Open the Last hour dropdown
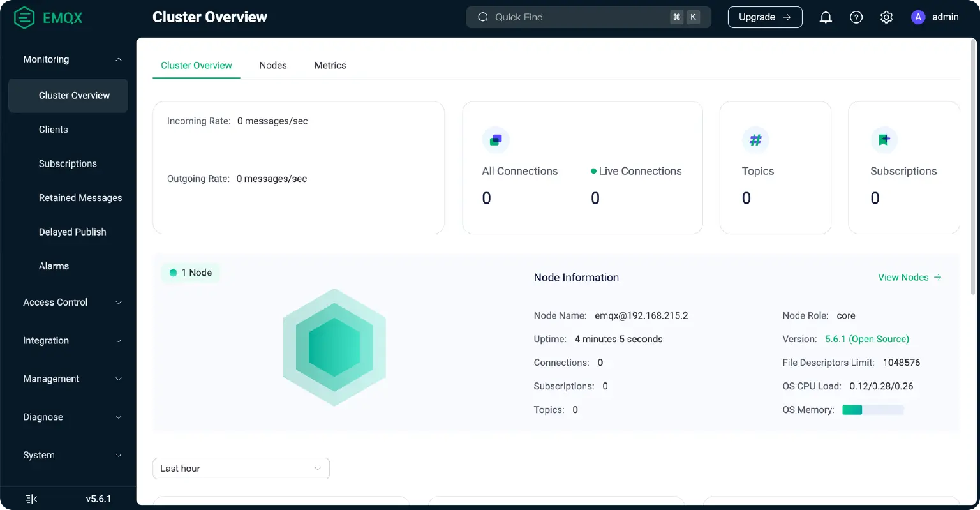 tap(241, 468)
